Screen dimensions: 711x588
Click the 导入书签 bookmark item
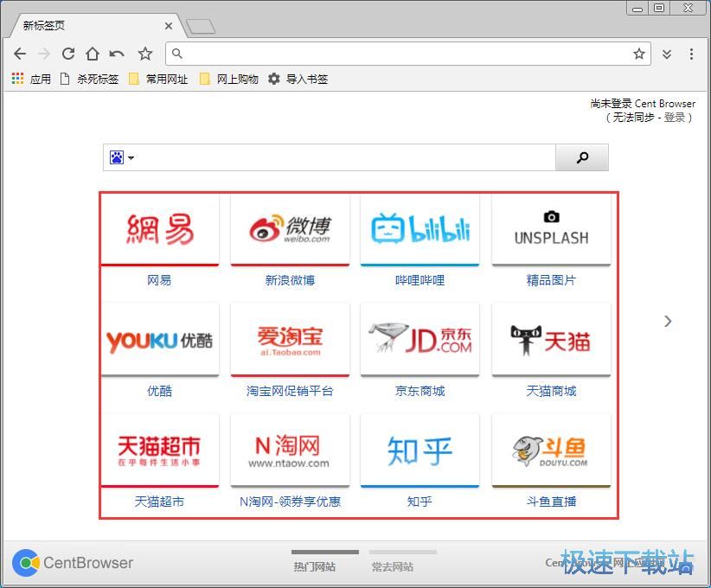click(x=298, y=79)
